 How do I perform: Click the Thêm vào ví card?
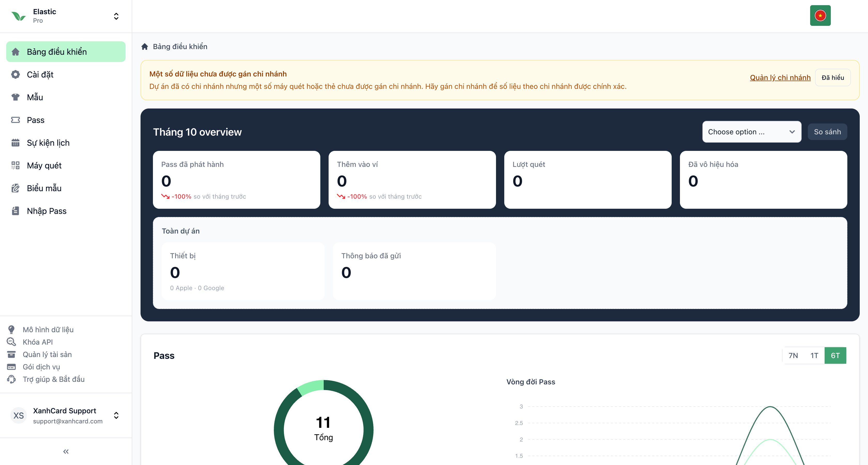[412, 180]
